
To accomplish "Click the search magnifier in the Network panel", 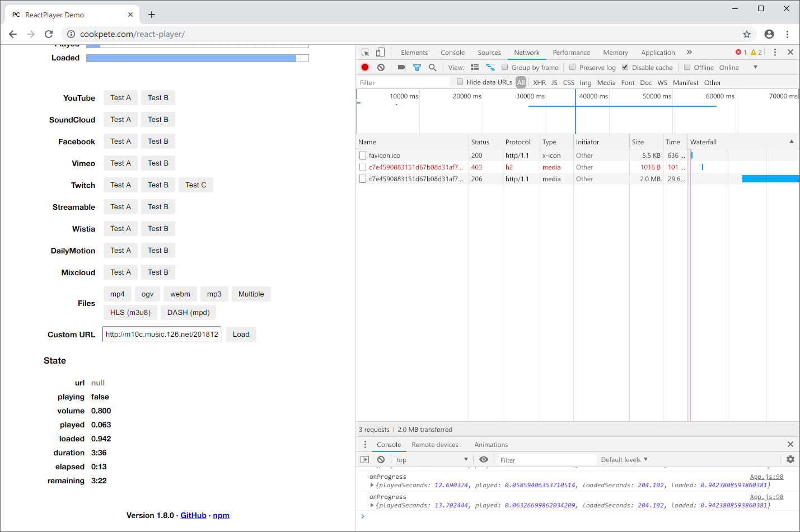I will coord(432,67).
